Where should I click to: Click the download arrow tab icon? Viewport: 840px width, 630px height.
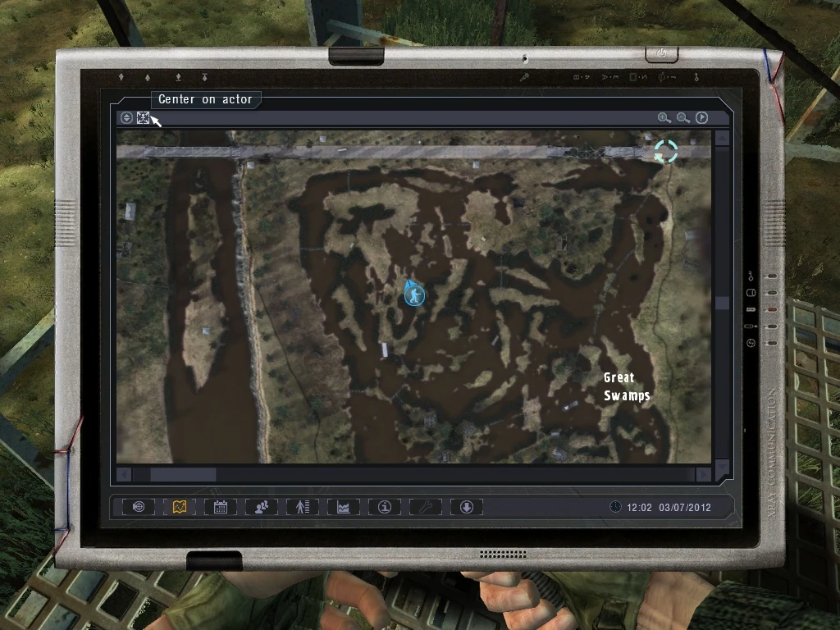(x=467, y=507)
